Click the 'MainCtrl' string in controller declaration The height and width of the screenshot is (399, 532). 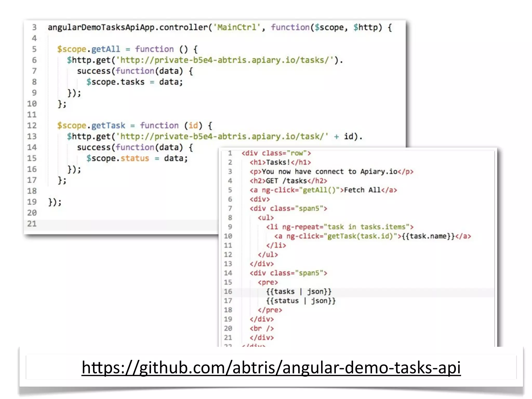tap(237, 27)
